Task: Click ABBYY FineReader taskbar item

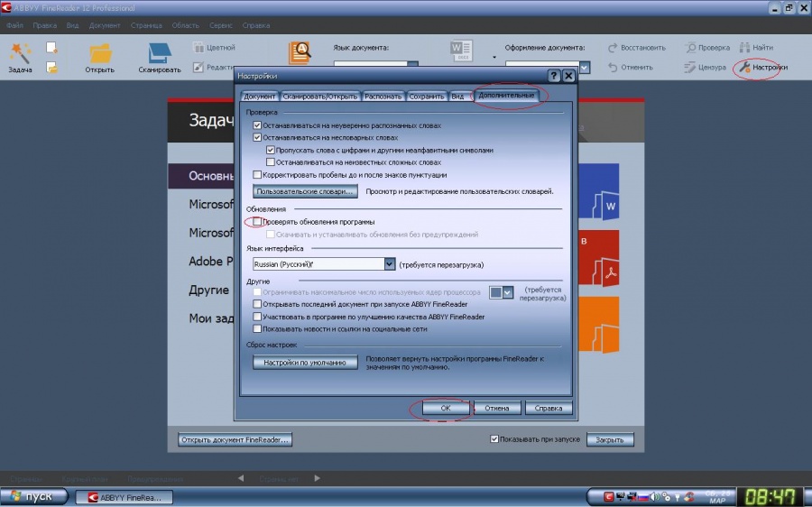Action: coord(125,497)
